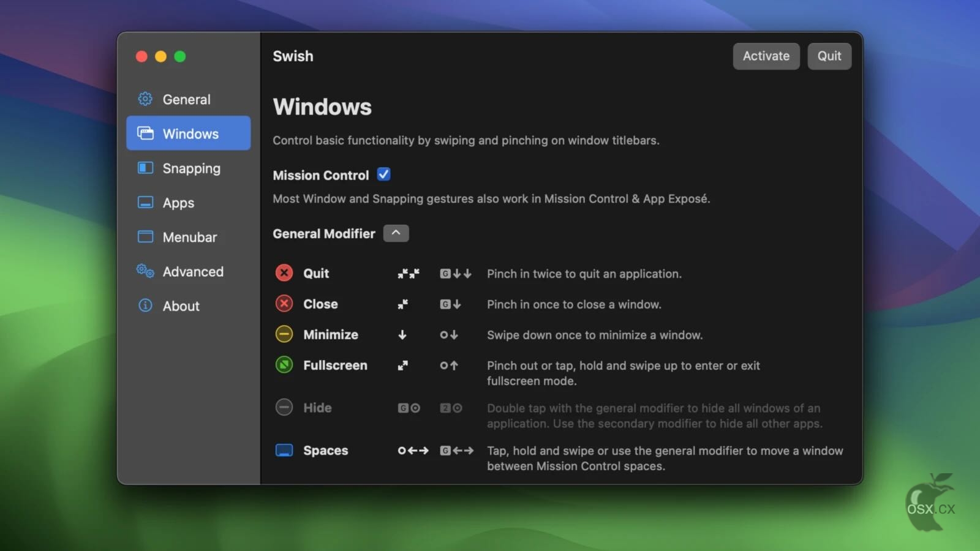Image resolution: width=980 pixels, height=551 pixels.
Task: Click the 'Swipe down once to minimize' description
Action: [x=594, y=335]
